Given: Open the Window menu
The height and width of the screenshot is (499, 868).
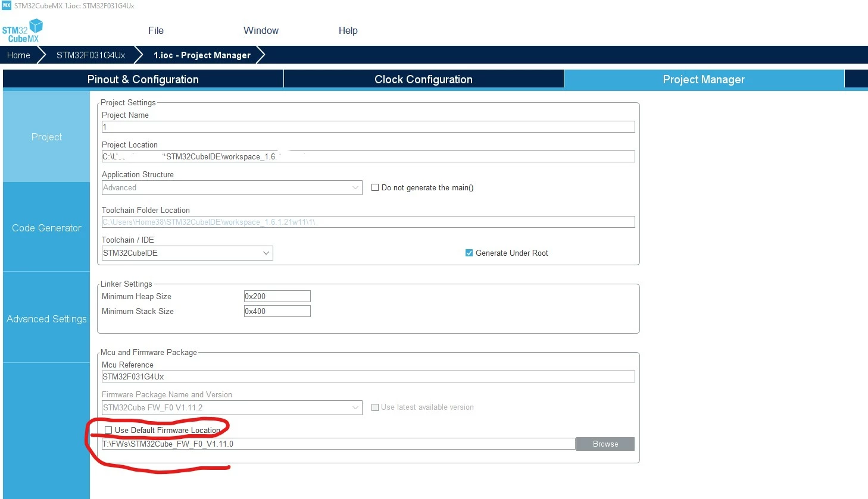Looking at the screenshot, I should point(261,31).
